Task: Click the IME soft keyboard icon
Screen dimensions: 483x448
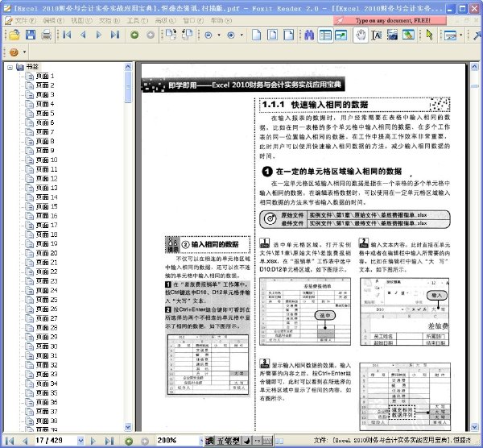Action: coord(267,441)
